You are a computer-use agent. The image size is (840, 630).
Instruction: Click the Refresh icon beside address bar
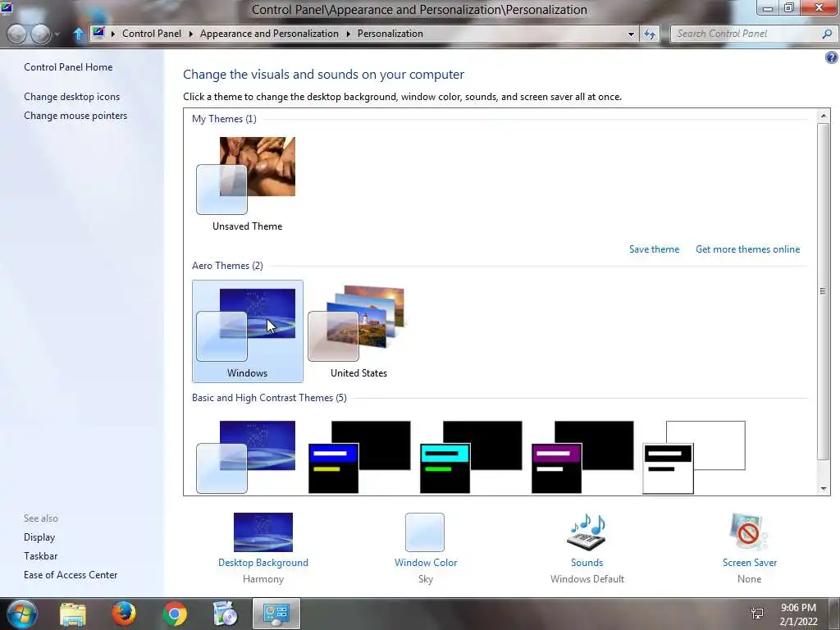click(x=650, y=34)
